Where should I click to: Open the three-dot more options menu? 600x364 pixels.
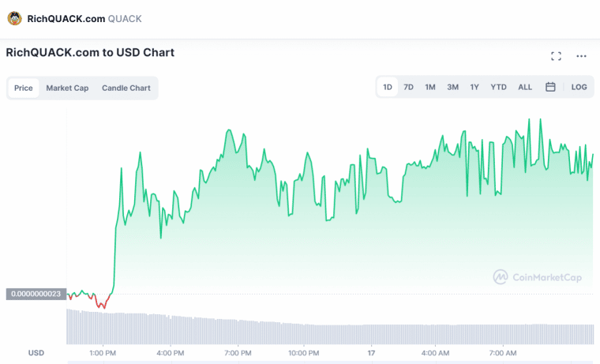click(581, 56)
